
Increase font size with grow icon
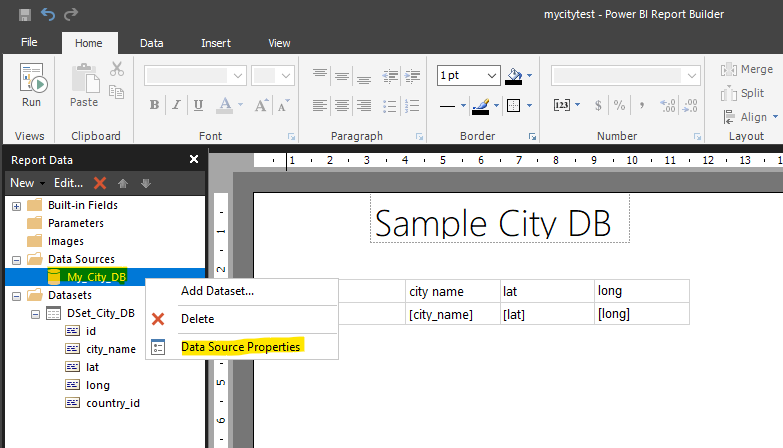point(262,105)
